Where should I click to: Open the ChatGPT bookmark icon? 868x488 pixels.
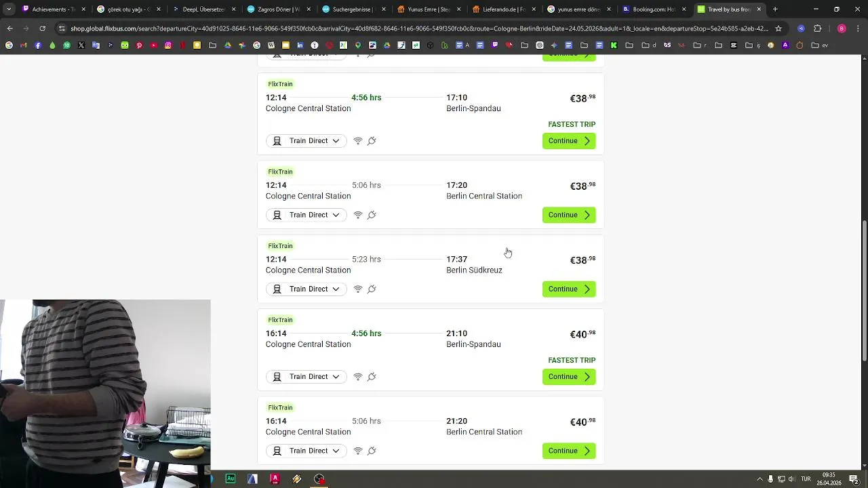point(540,45)
